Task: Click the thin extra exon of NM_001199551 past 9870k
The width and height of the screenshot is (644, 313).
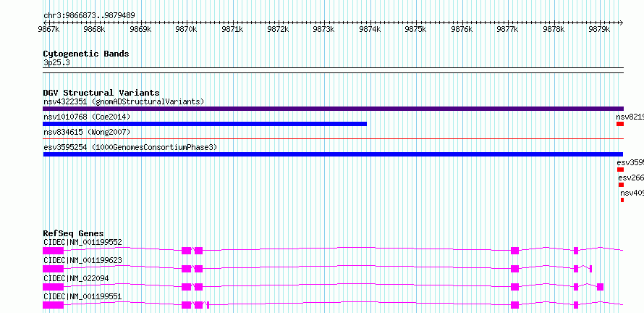Action: click(x=208, y=305)
